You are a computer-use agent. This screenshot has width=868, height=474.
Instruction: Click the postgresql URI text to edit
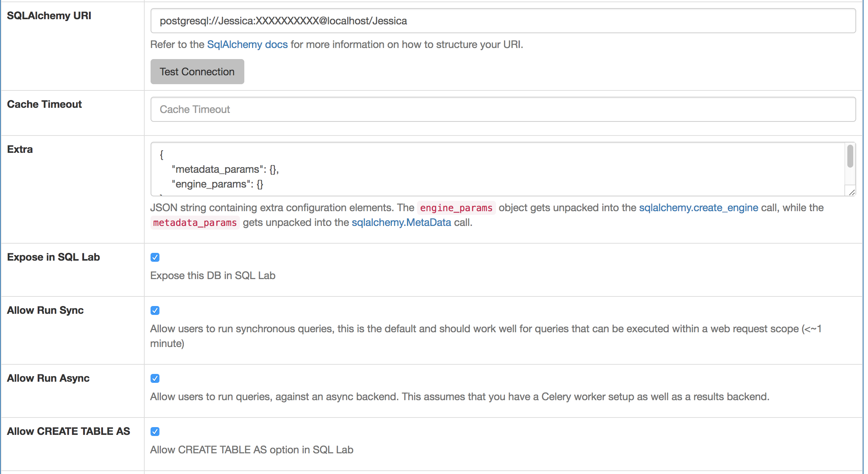283,21
